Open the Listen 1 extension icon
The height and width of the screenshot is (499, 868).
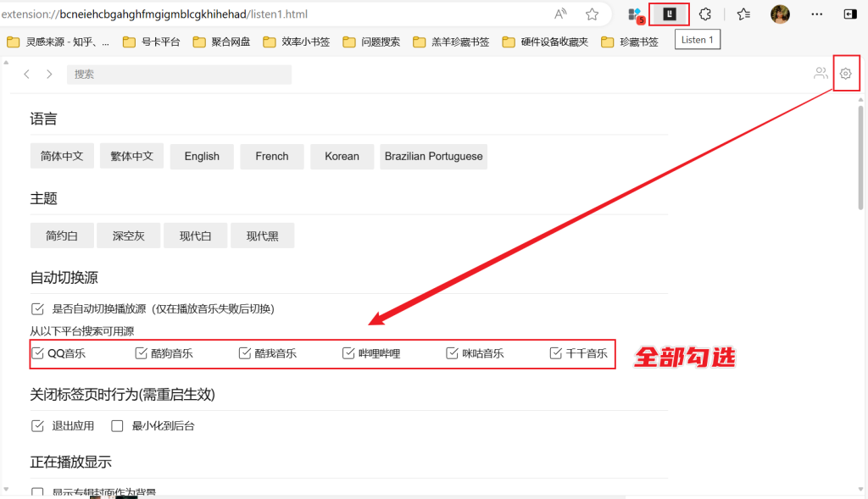pyautogui.click(x=668, y=14)
